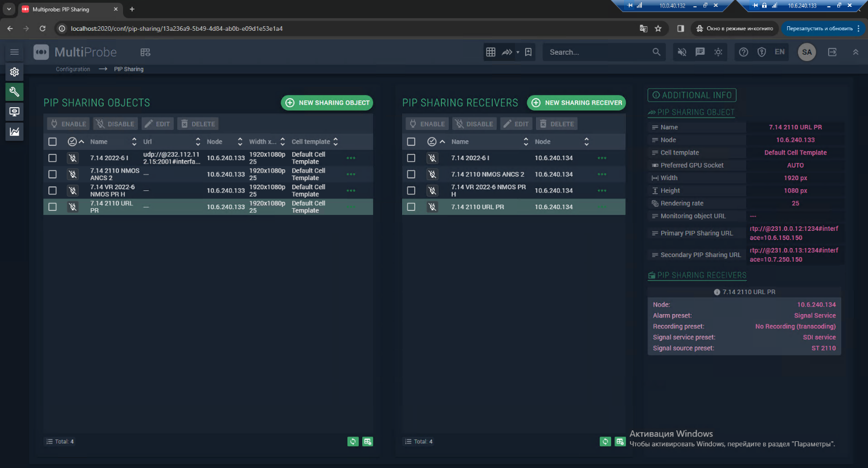Refresh the PIP Sharing Objects table
The width and height of the screenshot is (868, 468).
(353, 441)
